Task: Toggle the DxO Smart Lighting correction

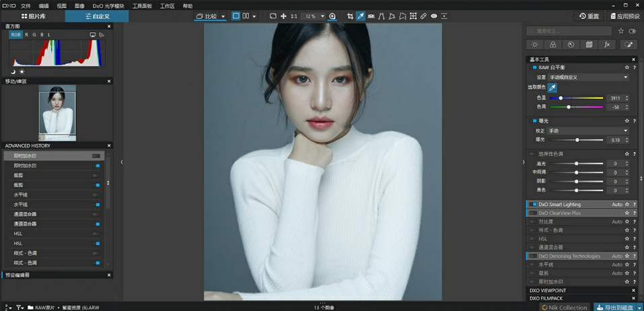Action: pyautogui.click(x=534, y=205)
